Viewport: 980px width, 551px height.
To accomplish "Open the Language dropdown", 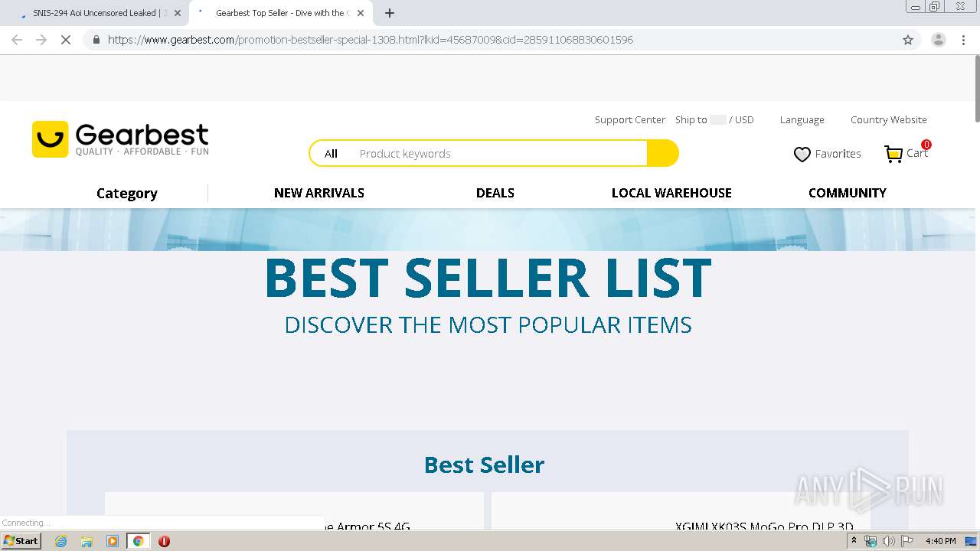I will 802,119.
